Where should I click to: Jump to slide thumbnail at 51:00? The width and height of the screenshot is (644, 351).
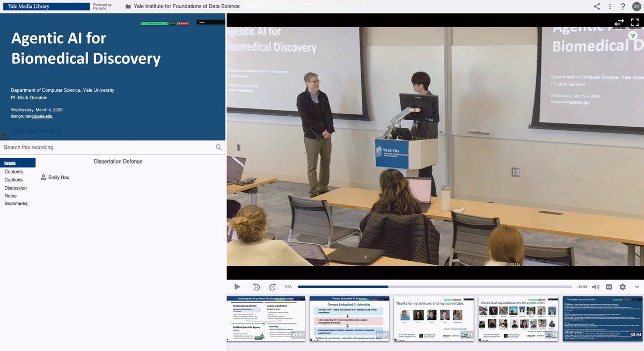(x=266, y=318)
